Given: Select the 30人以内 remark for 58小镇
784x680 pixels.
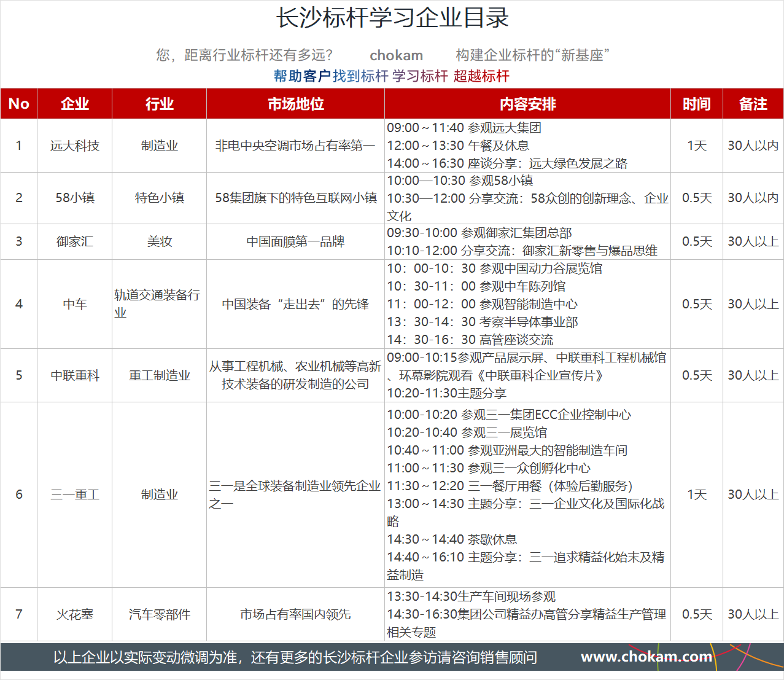Looking at the screenshot, I should coord(753,198).
